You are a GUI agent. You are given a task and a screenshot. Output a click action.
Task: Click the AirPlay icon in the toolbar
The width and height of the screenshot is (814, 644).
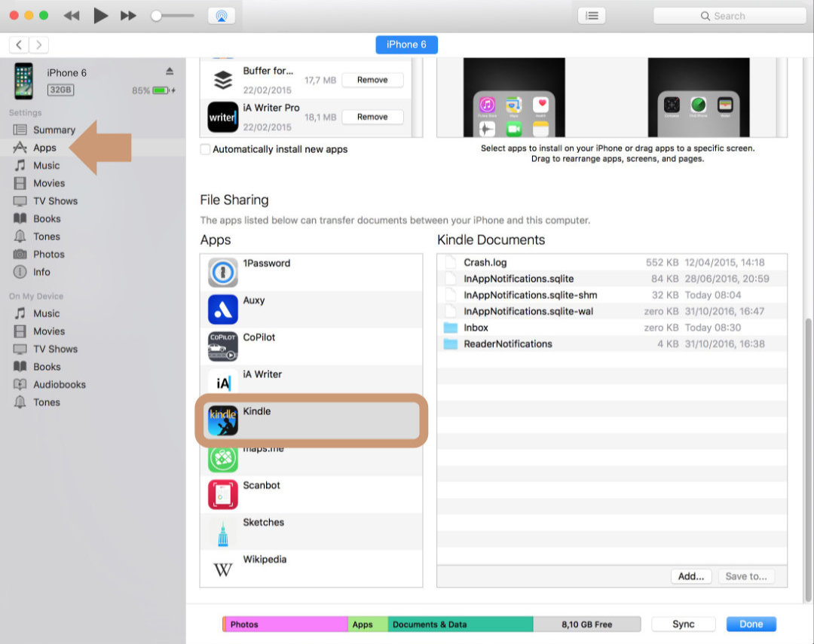220,14
